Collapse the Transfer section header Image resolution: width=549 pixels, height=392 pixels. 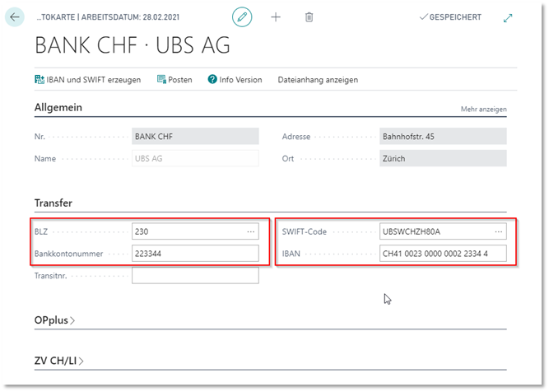(54, 203)
